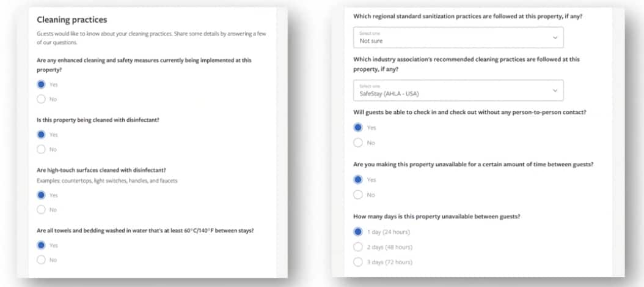
Task: Expand the chevron beside 'Not sure'
Action: [555, 37]
